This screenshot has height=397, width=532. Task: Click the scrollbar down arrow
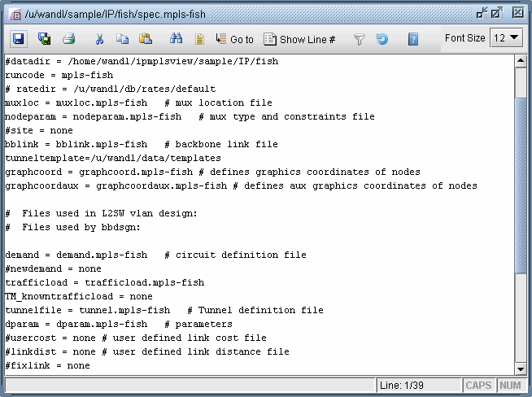click(521, 369)
